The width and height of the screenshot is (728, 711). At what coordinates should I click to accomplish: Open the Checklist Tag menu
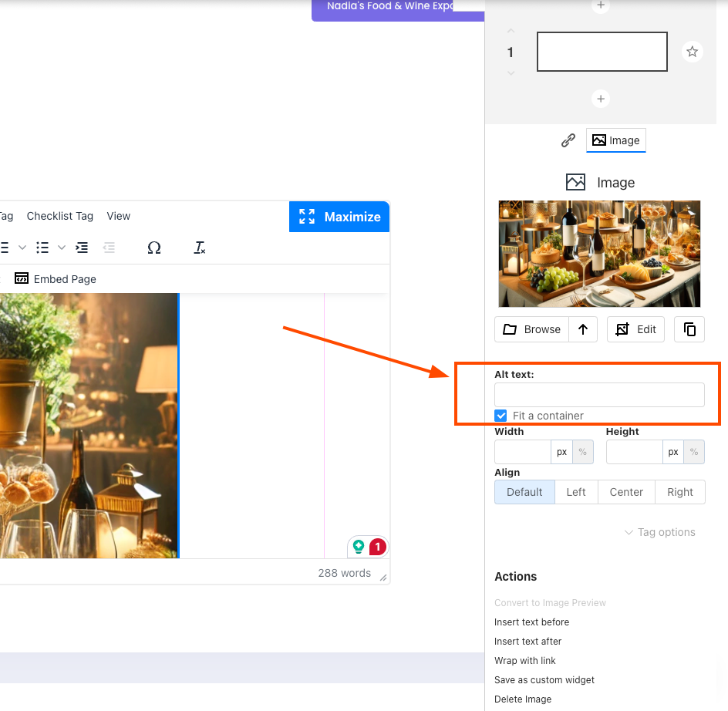point(60,216)
